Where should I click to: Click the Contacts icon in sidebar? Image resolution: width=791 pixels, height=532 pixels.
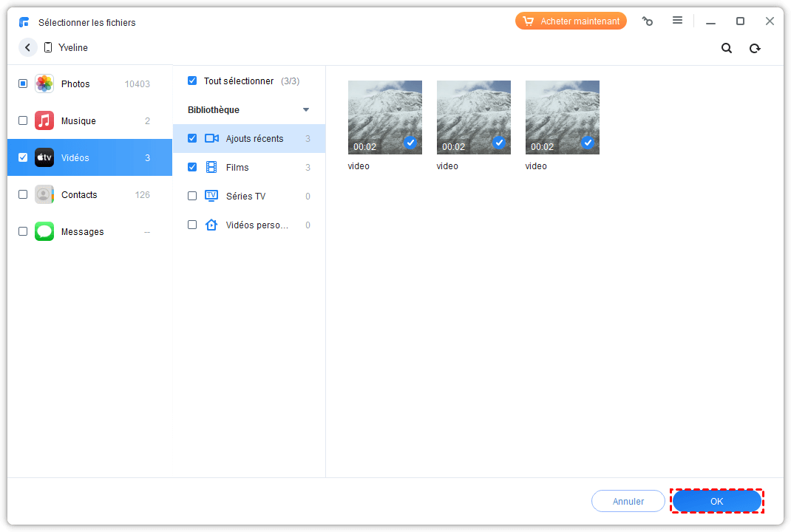point(44,194)
